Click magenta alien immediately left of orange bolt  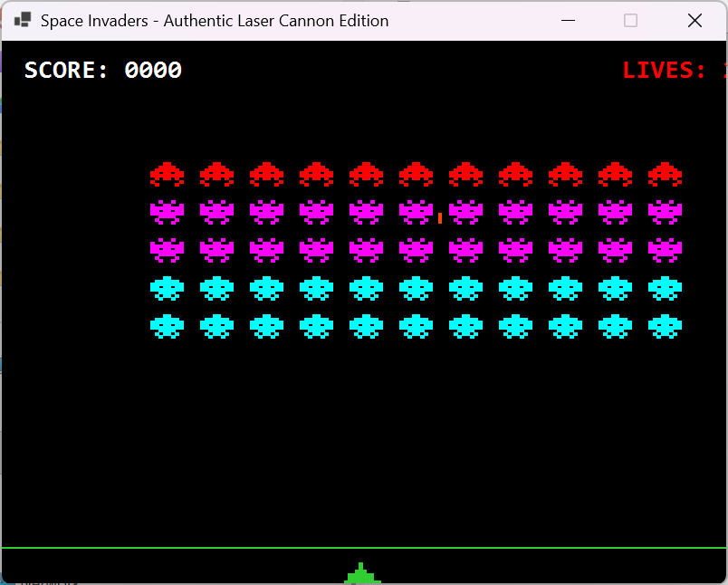click(x=416, y=212)
